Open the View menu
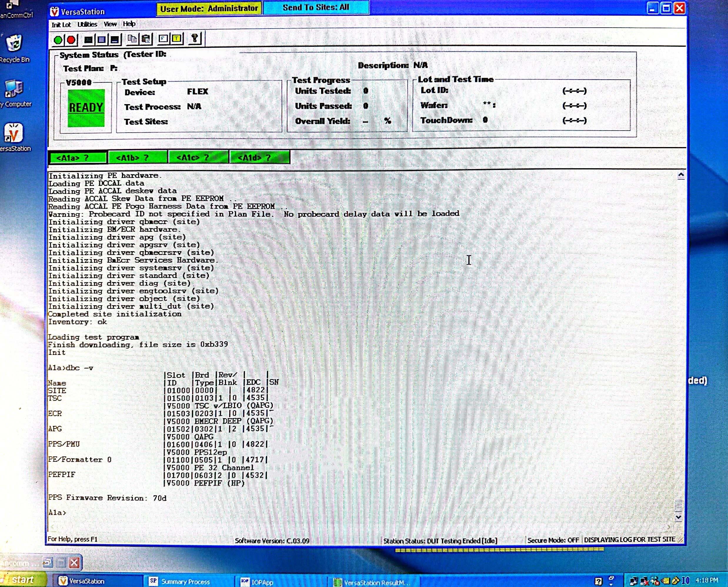728x587 pixels. pos(110,24)
